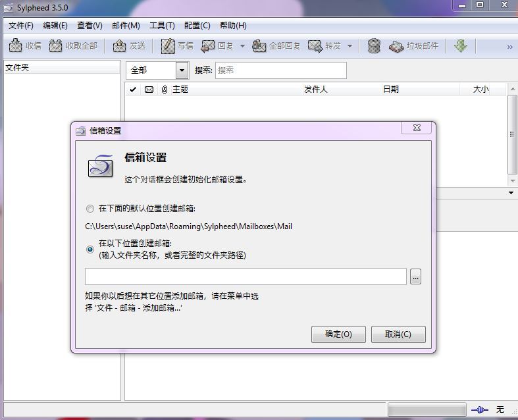Close the 信箱设置 dialog

coord(417,128)
